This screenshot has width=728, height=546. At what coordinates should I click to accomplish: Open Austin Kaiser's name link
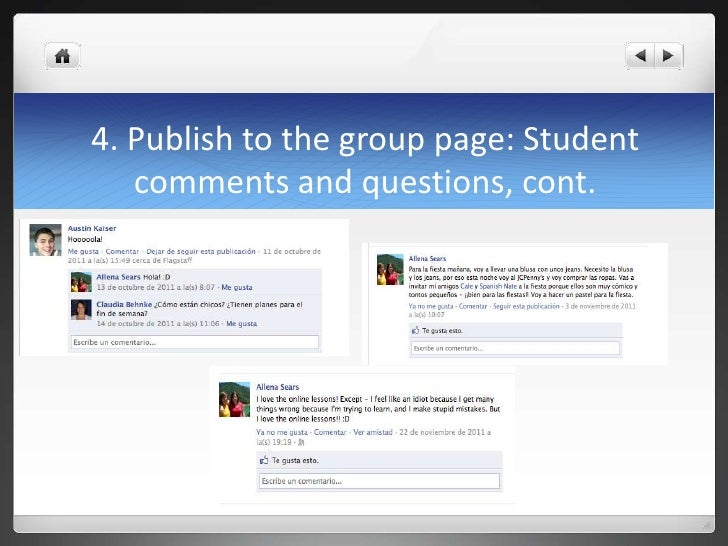90,229
